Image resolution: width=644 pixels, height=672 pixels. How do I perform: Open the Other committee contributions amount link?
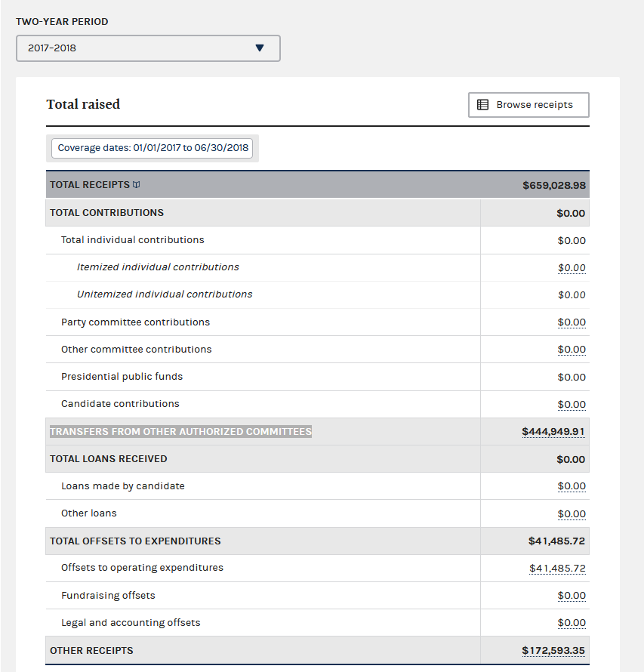click(572, 350)
